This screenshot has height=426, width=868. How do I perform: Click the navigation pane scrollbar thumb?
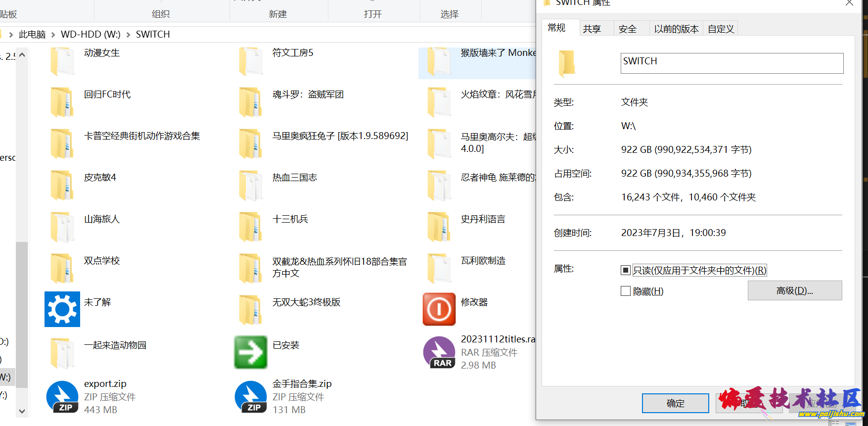pos(22,315)
